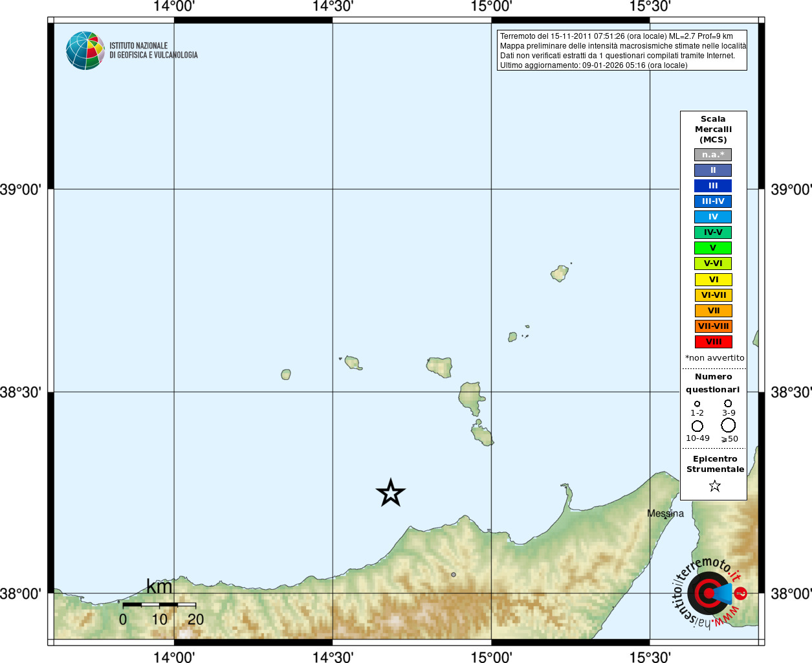Click the 1-2 questionnaires circle symbol
The width and height of the screenshot is (812, 663).
[x=697, y=404]
